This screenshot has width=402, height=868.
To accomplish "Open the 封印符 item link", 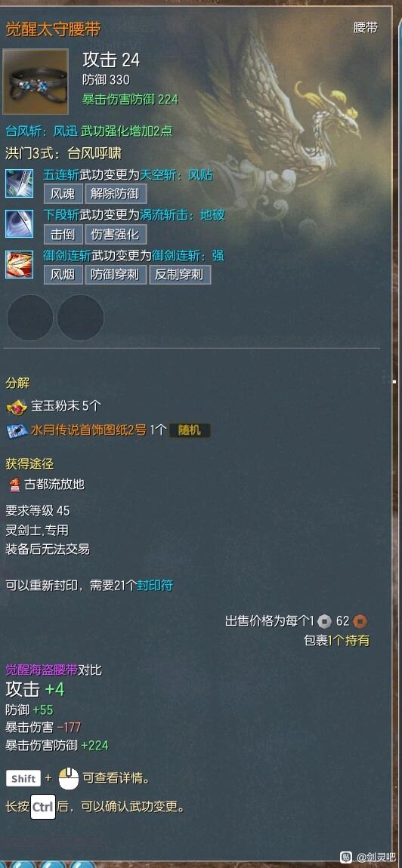I will point(155,585).
